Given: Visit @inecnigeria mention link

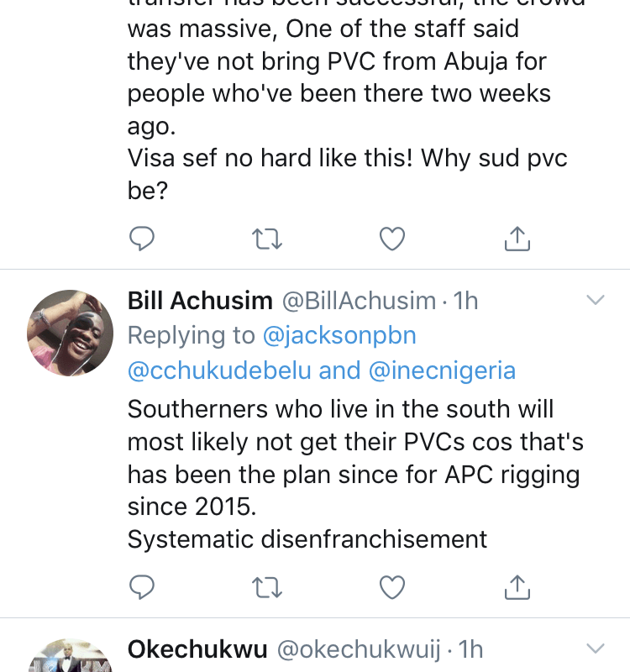Looking at the screenshot, I should click(x=442, y=370).
